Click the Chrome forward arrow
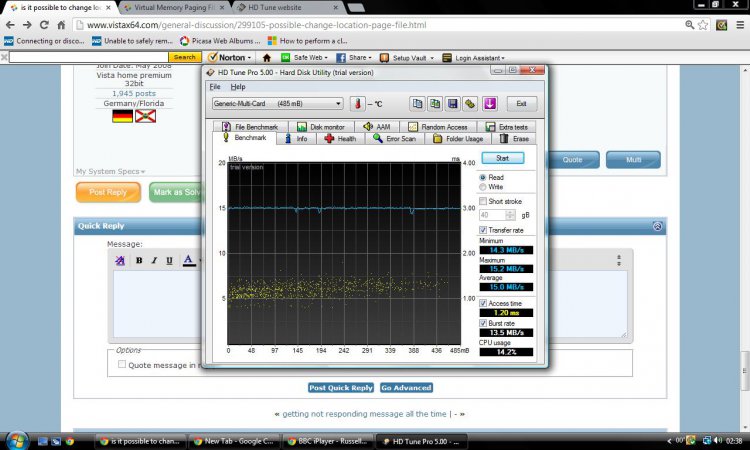The height and width of the screenshot is (450, 750). (x=27, y=25)
